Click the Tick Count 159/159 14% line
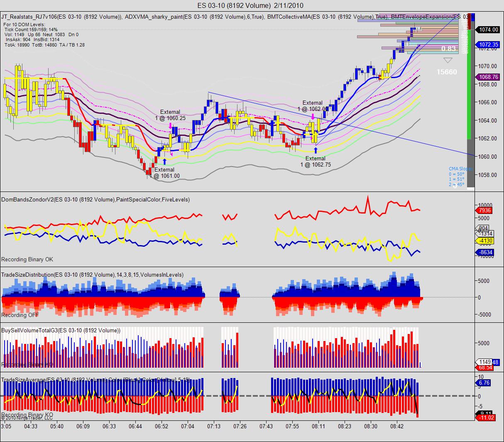 pos(31,29)
